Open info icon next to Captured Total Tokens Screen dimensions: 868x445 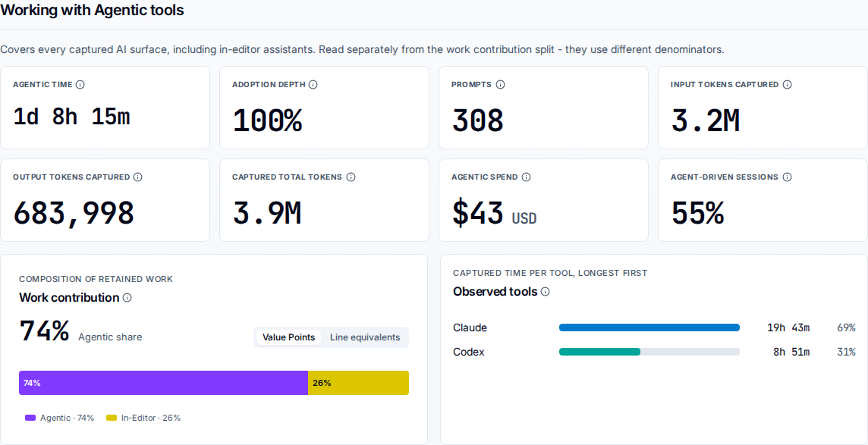click(351, 177)
